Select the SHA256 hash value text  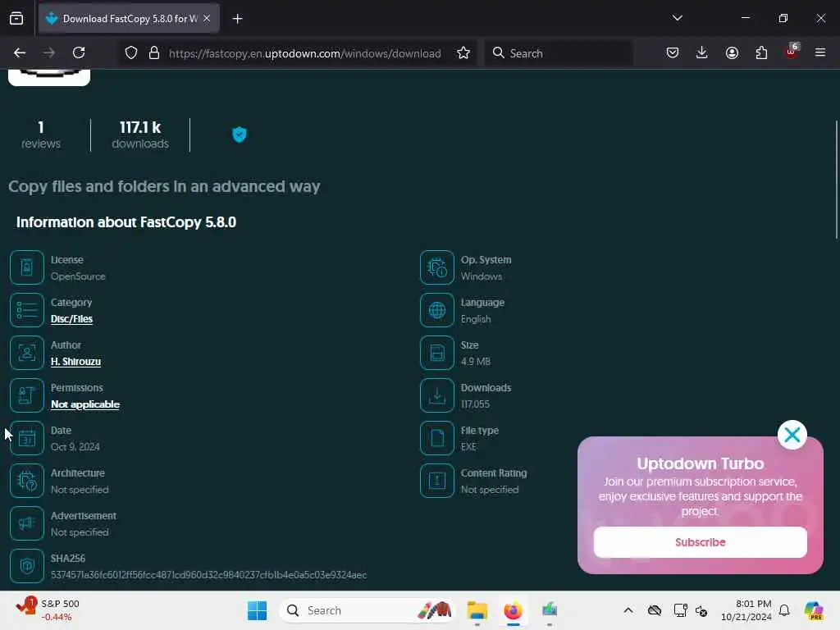click(x=209, y=575)
